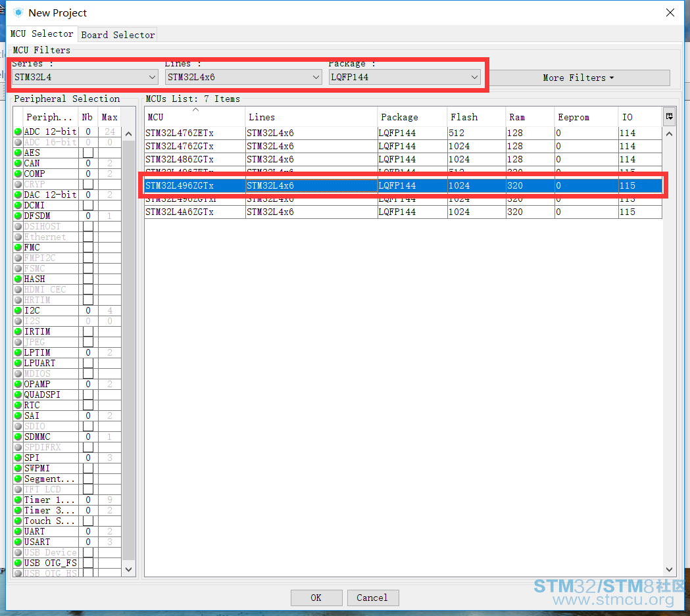This screenshot has width=690, height=616.
Task: Click the column chooser icon above the MCU list
Action: point(669,116)
